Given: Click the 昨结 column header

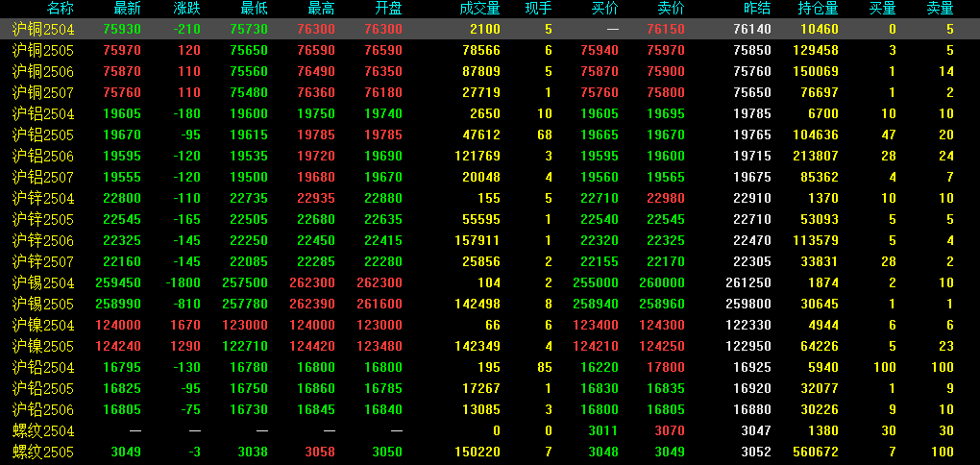Looking at the screenshot, I should (x=757, y=9).
